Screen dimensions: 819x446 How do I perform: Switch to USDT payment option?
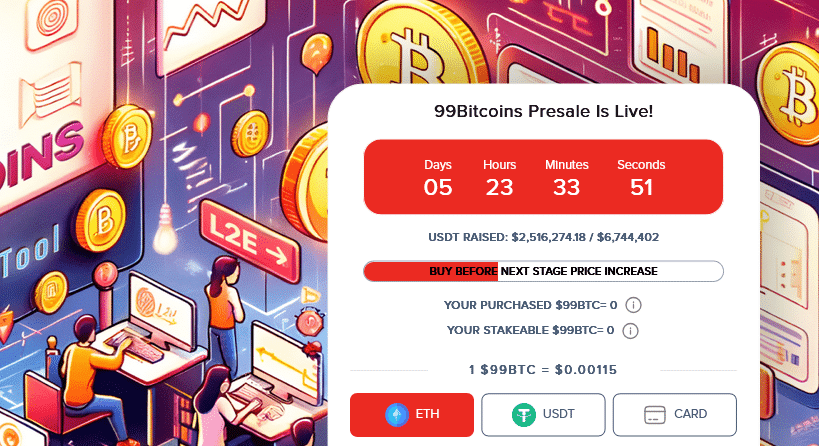(x=543, y=415)
